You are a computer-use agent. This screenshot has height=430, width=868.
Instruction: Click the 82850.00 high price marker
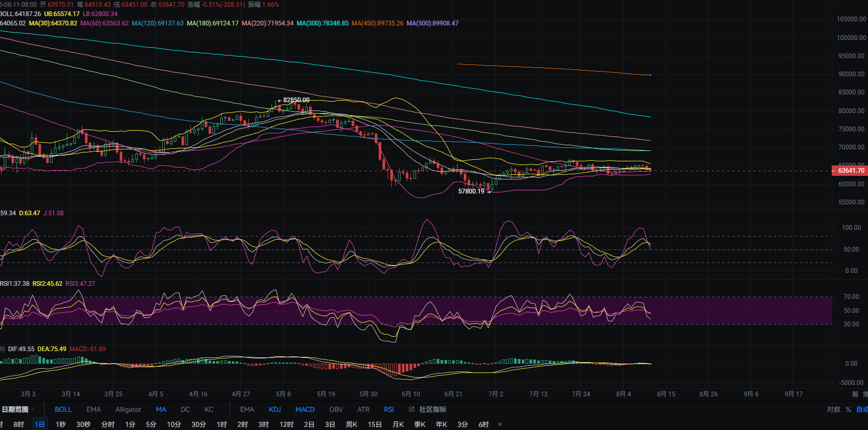(296, 100)
